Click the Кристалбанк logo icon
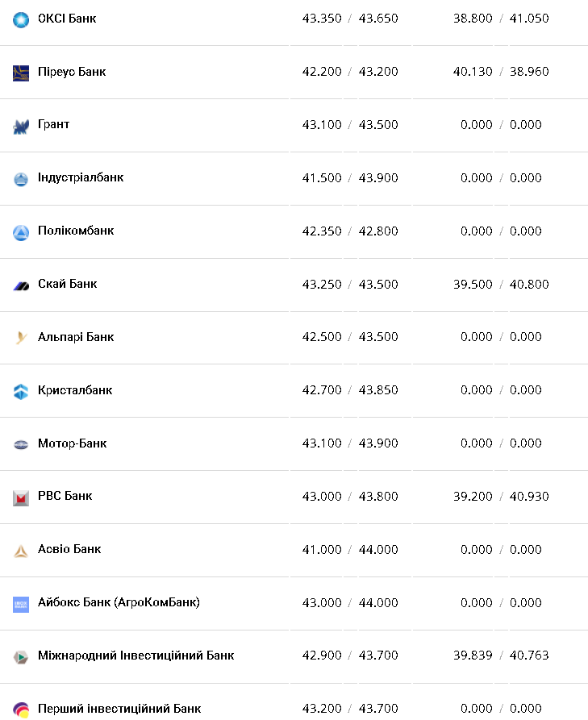Viewport: 588px width, 720px height. click(21, 392)
